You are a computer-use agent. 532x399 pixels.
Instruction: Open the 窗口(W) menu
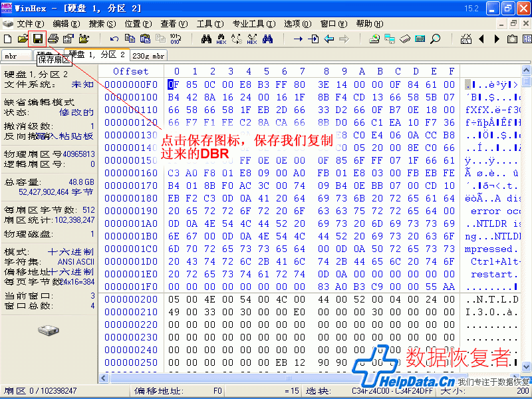coord(334,24)
